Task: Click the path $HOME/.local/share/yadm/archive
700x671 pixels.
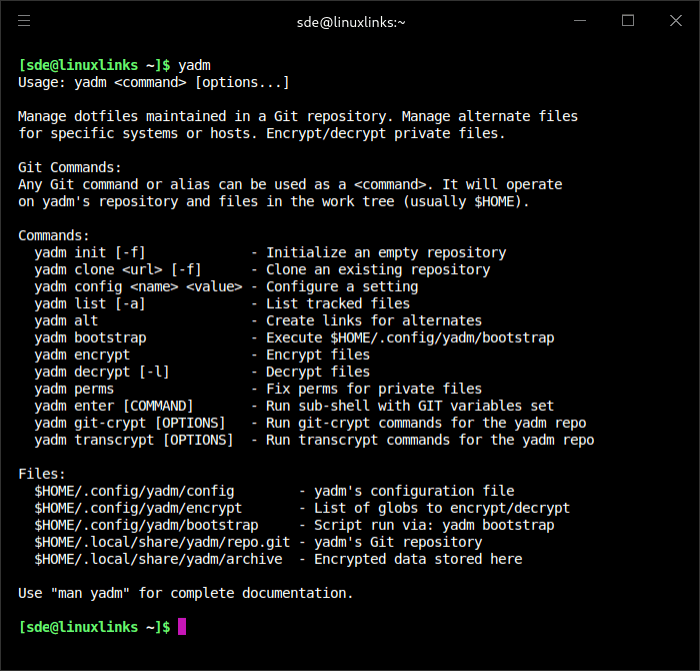Action: 158,559
